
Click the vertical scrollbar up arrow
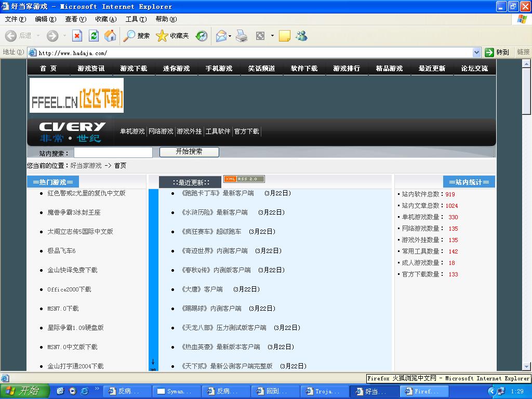[x=526, y=63]
